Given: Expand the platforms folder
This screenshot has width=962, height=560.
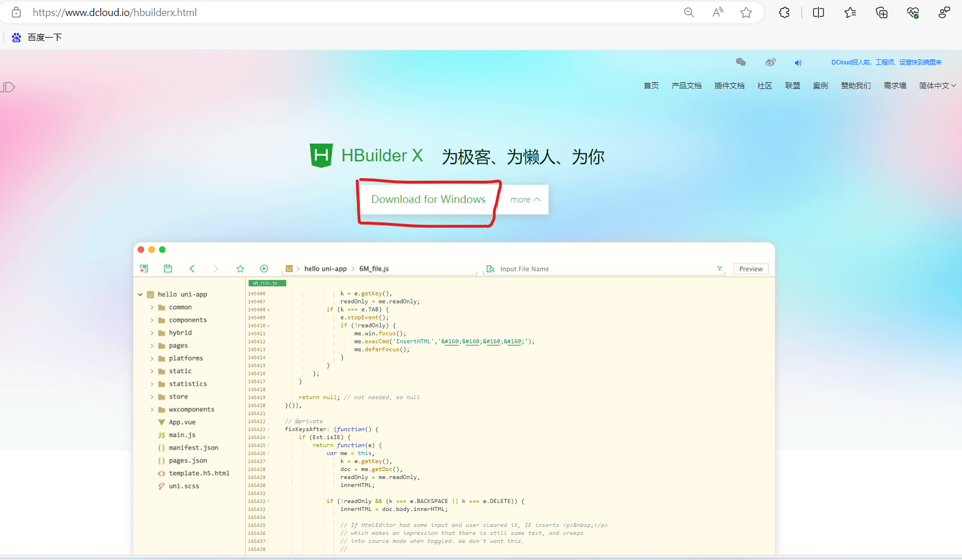Looking at the screenshot, I should pos(152,359).
